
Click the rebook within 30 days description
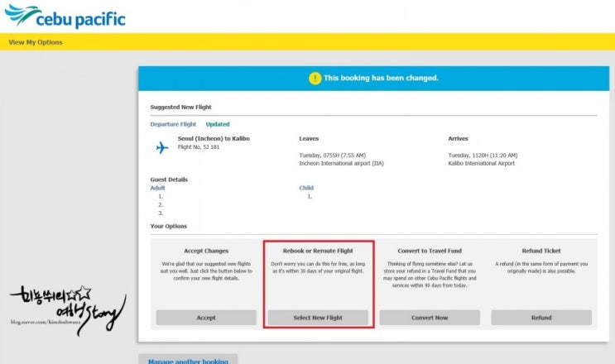pos(318,267)
